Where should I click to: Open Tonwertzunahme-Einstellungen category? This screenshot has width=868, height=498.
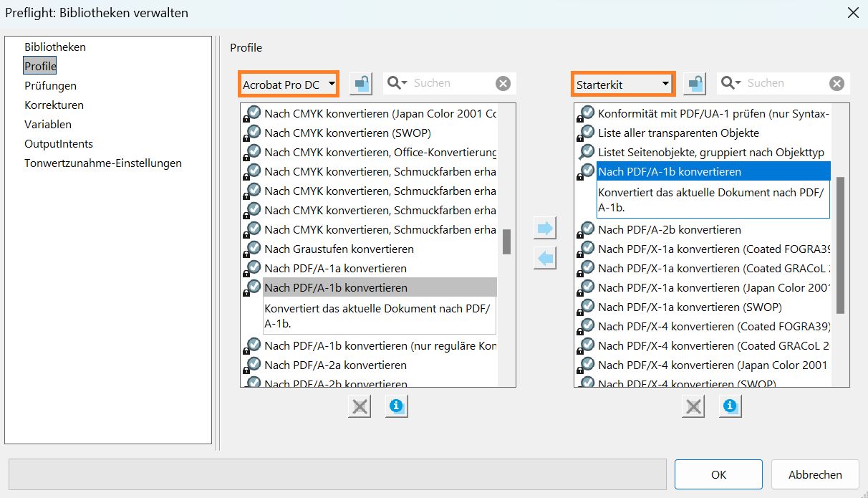pyautogui.click(x=102, y=163)
